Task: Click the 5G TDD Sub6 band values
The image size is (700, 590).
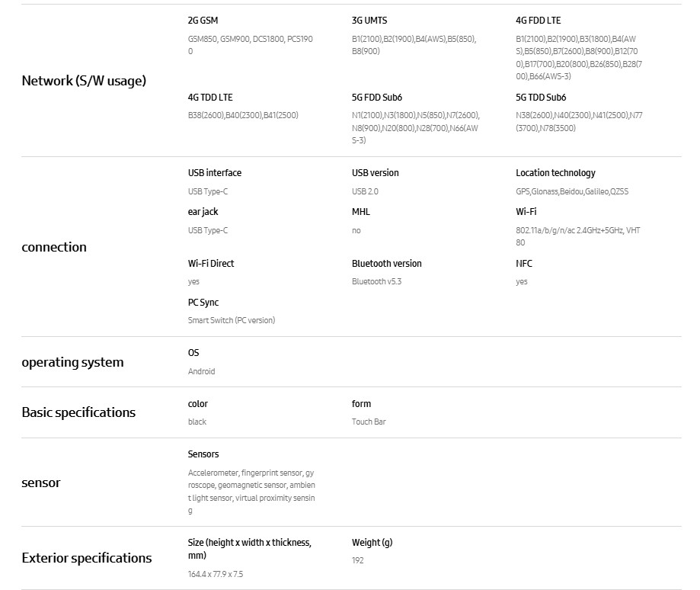Action: coord(579,122)
